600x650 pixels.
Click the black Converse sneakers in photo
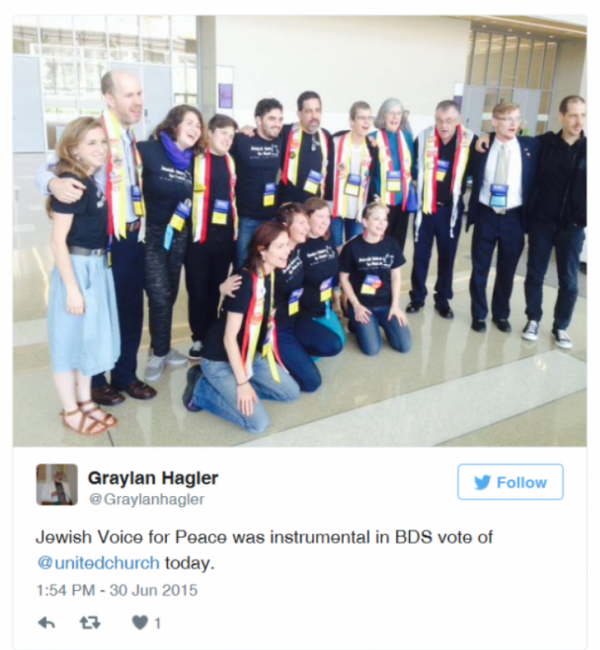(x=546, y=334)
